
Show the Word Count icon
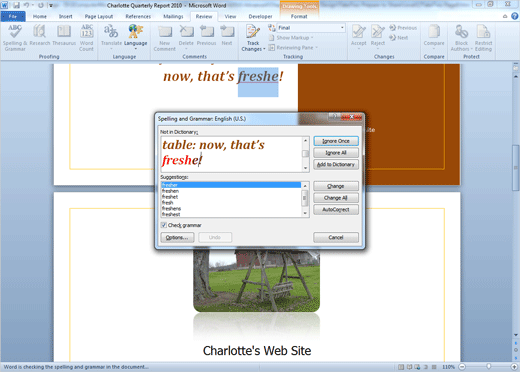point(87,38)
